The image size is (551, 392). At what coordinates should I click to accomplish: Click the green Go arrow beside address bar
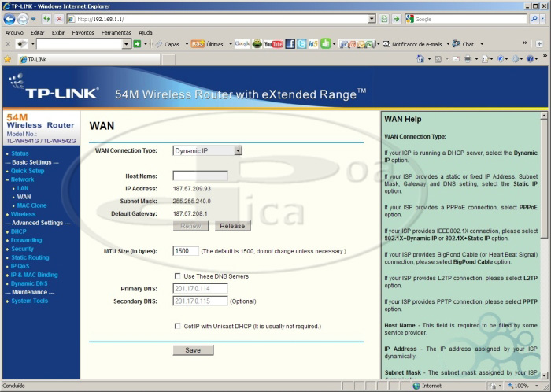tap(397, 19)
